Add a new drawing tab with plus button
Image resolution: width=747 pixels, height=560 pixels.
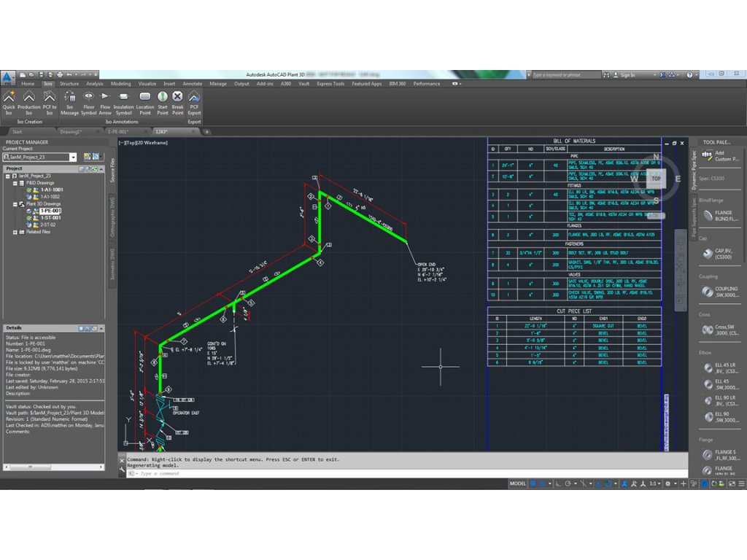click(206, 132)
